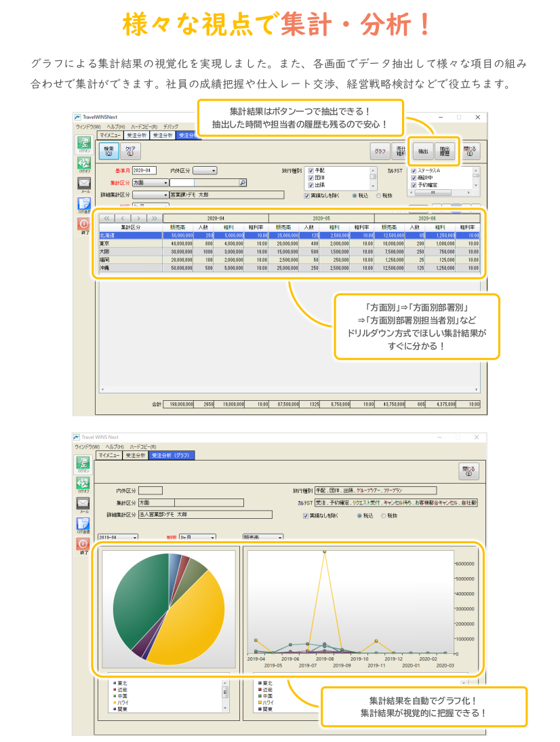Select the 税抜 radio button in the graph window
Screen dimensions: 560x742
click(x=384, y=515)
